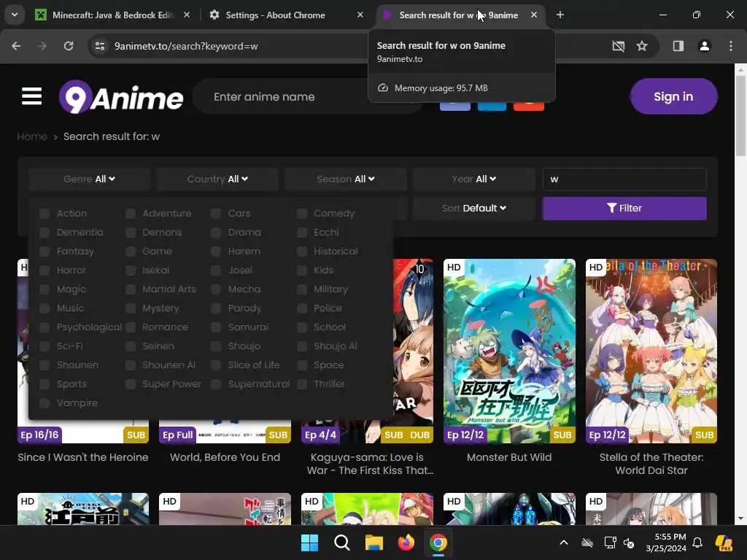Open Monster But Wild title link
The height and width of the screenshot is (560, 747).
[508, 457]
